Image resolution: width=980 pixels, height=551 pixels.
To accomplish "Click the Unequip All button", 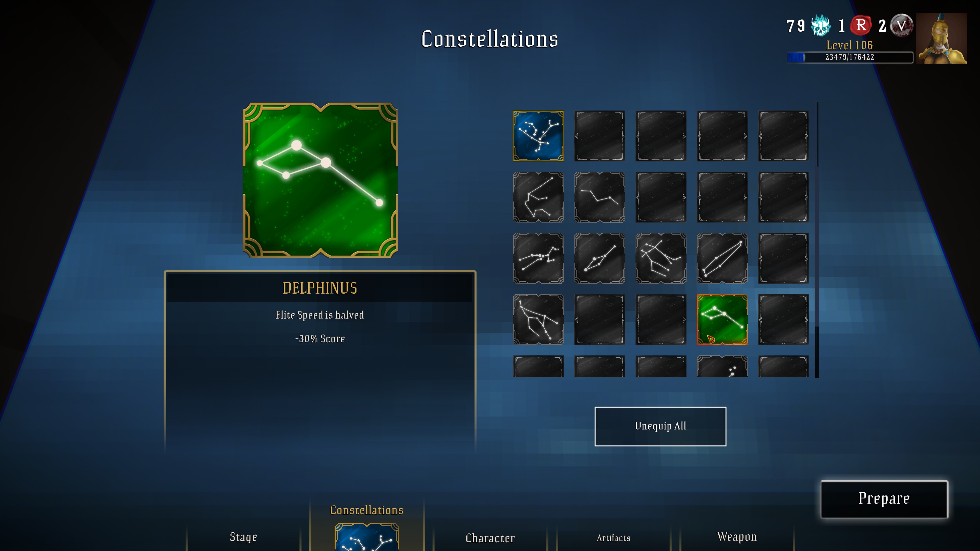I will (x=660, y=426).
